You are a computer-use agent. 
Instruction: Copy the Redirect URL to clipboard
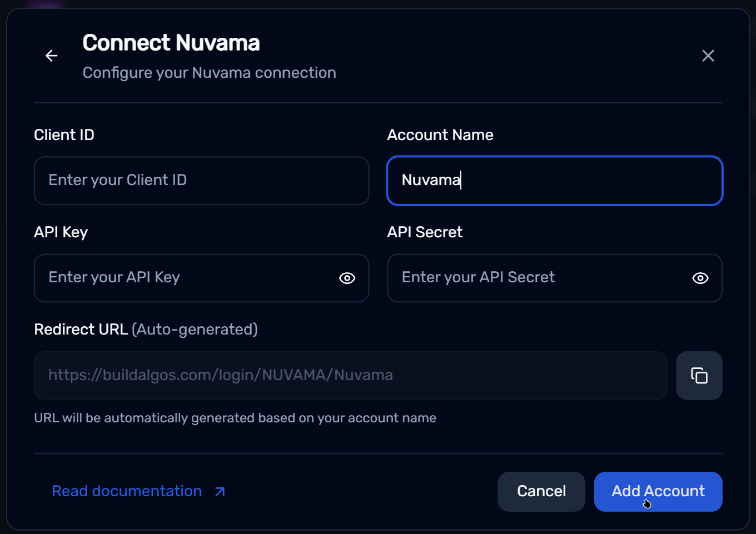tap(699, 376)
